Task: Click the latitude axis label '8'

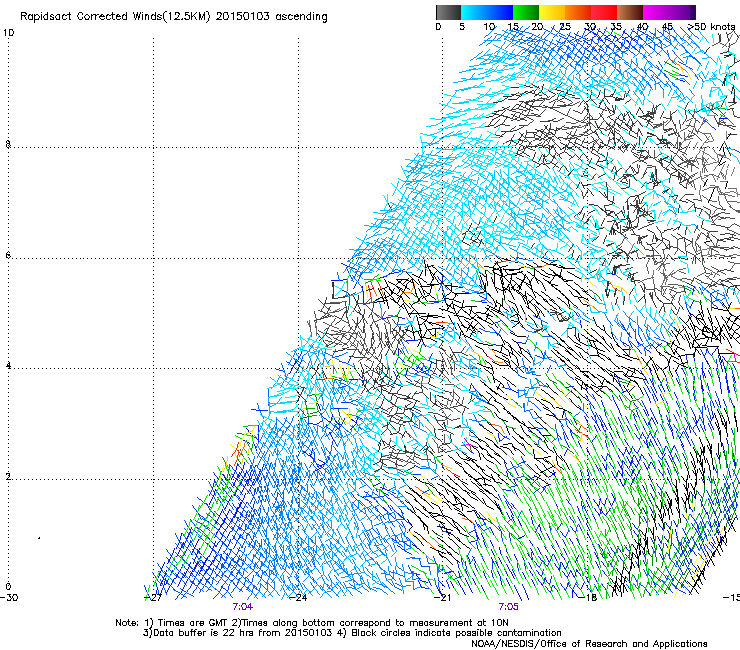Action: tap(8, 144)
